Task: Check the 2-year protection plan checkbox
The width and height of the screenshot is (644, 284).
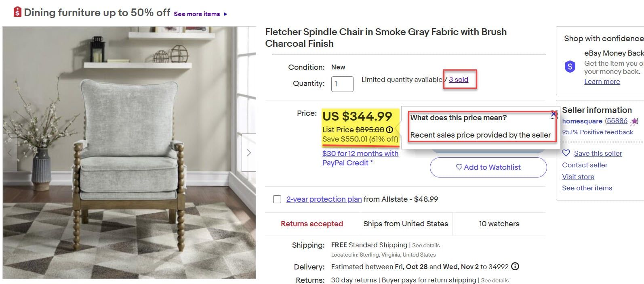Action: [277, 199]
